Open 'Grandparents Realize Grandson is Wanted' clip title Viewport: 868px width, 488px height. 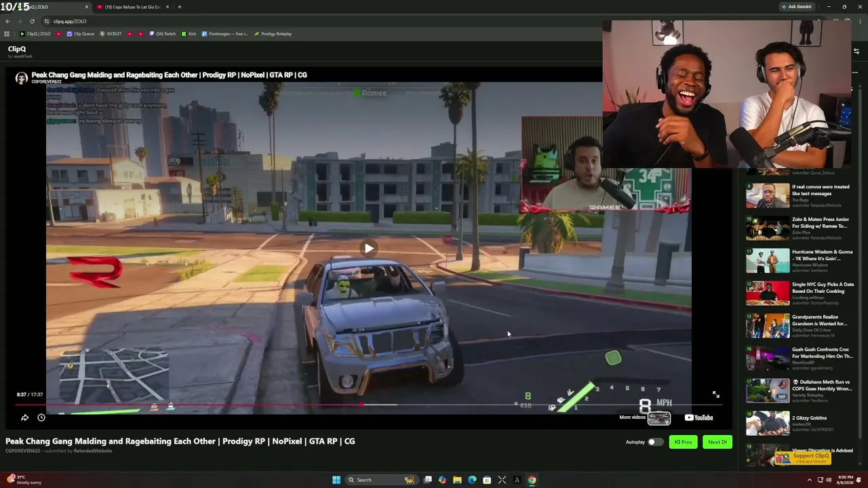(822, 320)
